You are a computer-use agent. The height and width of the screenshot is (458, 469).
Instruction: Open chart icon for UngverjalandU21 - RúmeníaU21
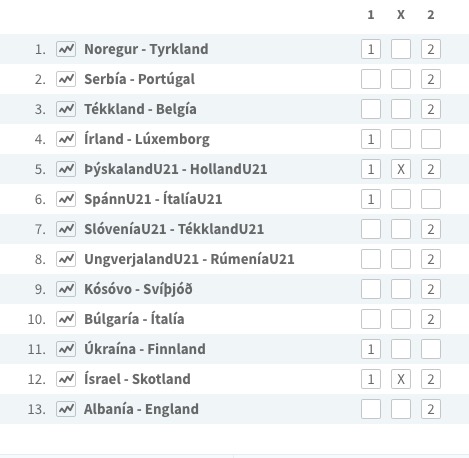pyautogui.click(x=66, y=259)
